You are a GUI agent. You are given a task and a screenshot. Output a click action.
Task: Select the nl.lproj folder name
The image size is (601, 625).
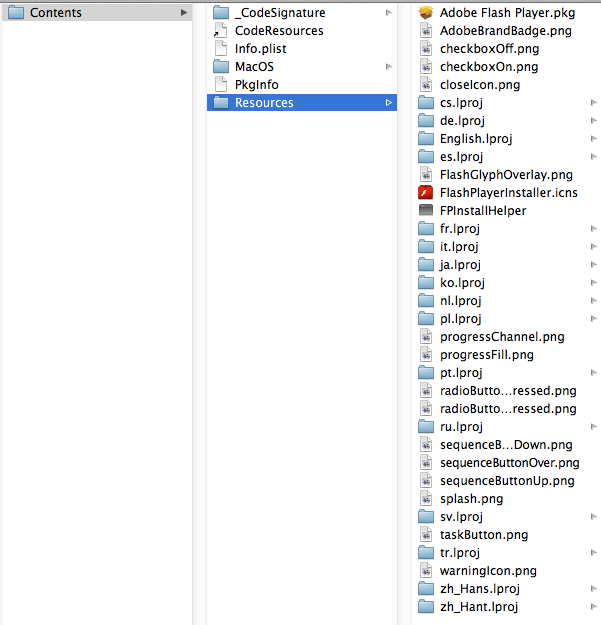(461, 301)
